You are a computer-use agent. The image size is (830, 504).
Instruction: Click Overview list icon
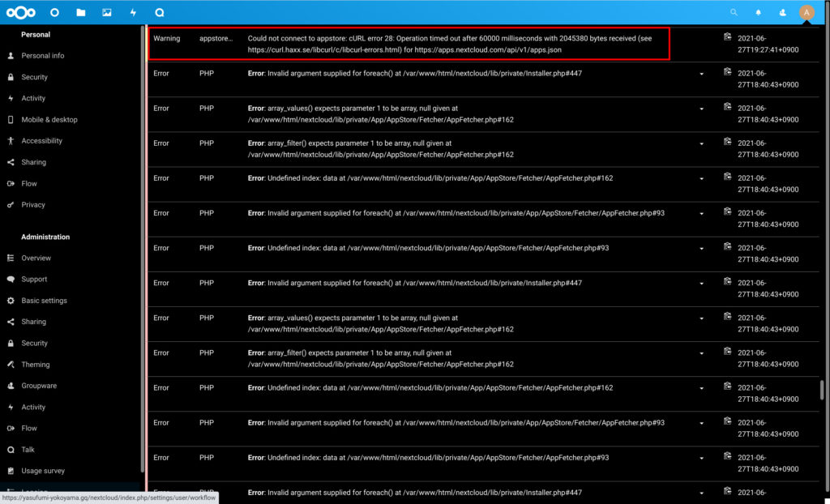click(x=11, y=258)
